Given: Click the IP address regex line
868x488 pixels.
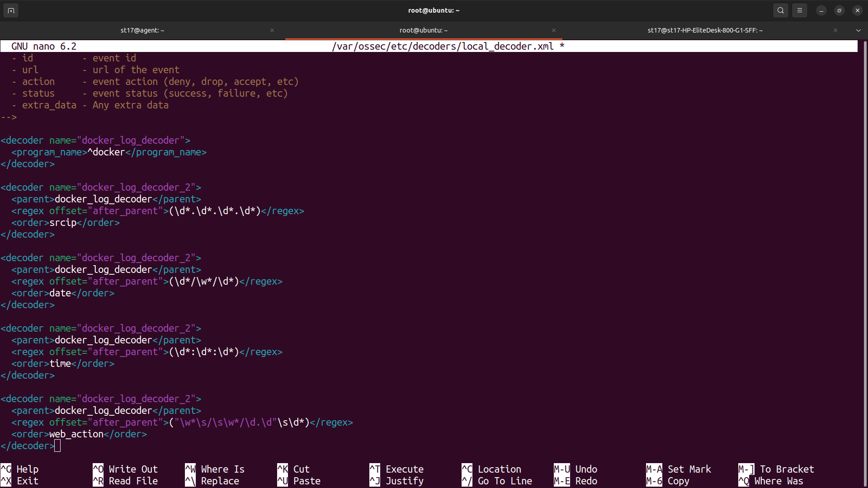Looking at the screenshot, I should click(158, 211).
